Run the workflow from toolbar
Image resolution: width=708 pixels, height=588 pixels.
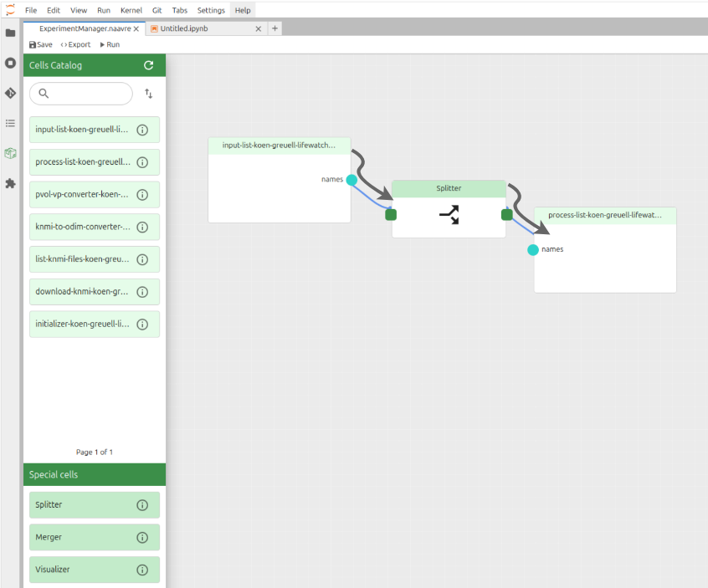pyautogui.click(x=110, y=44)
